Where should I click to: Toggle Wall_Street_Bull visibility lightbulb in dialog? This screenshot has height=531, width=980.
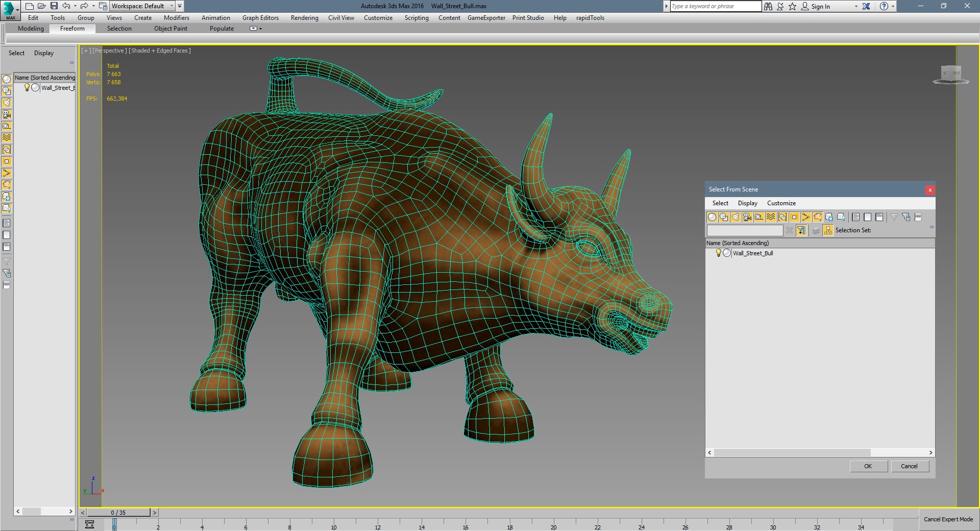tap(718, 253)
